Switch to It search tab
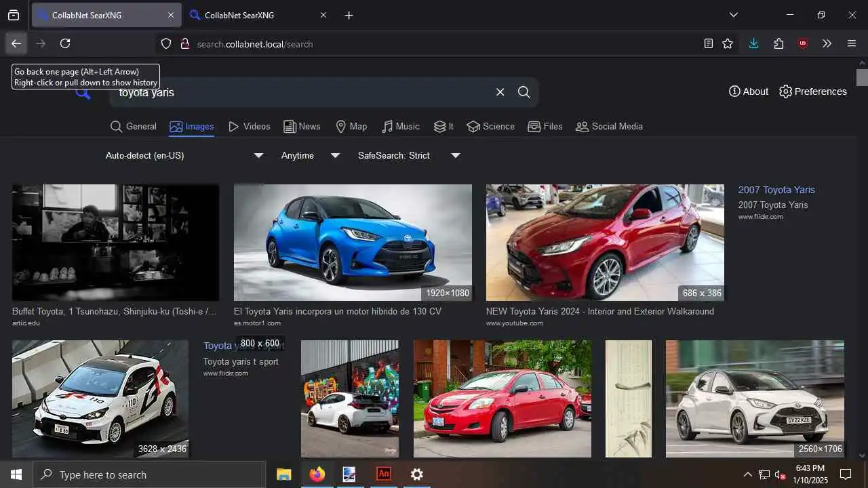The image size is (868, 488). click(x=443, y=126)
